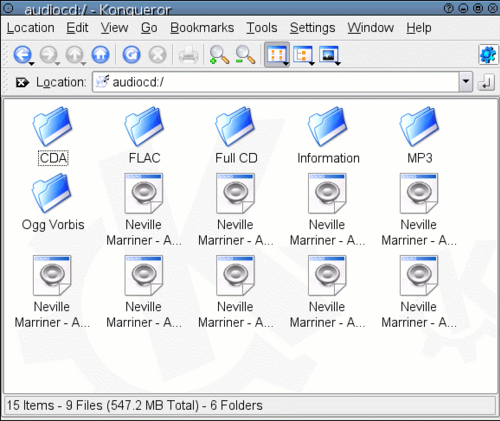Open the Settings menu

tap(312, 28)
